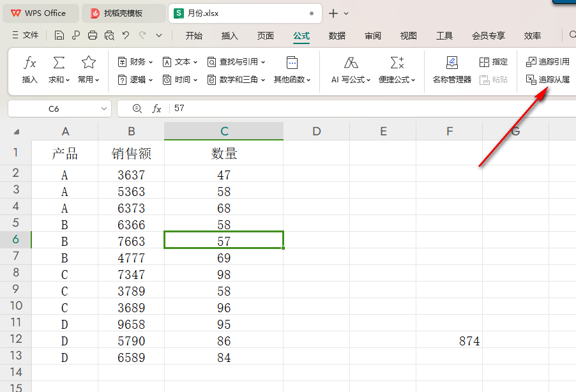576x392 pixels.
Task: Click the zoom magnifier in formula bar
Action: coord(137,109)
